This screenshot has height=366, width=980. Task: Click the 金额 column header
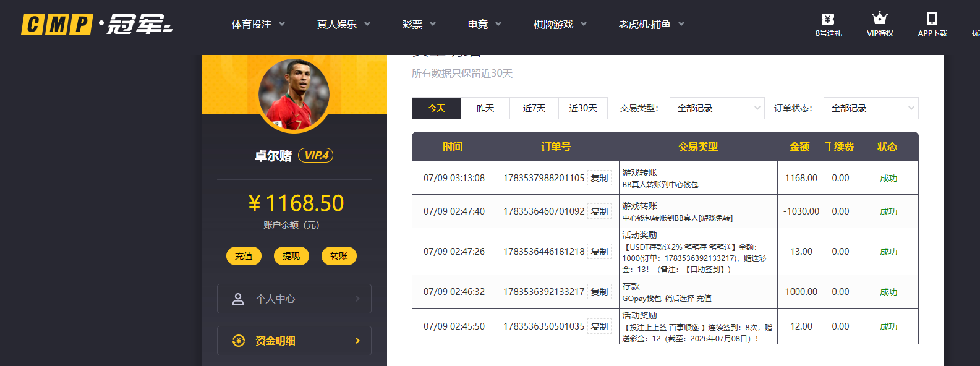[799, 147]
